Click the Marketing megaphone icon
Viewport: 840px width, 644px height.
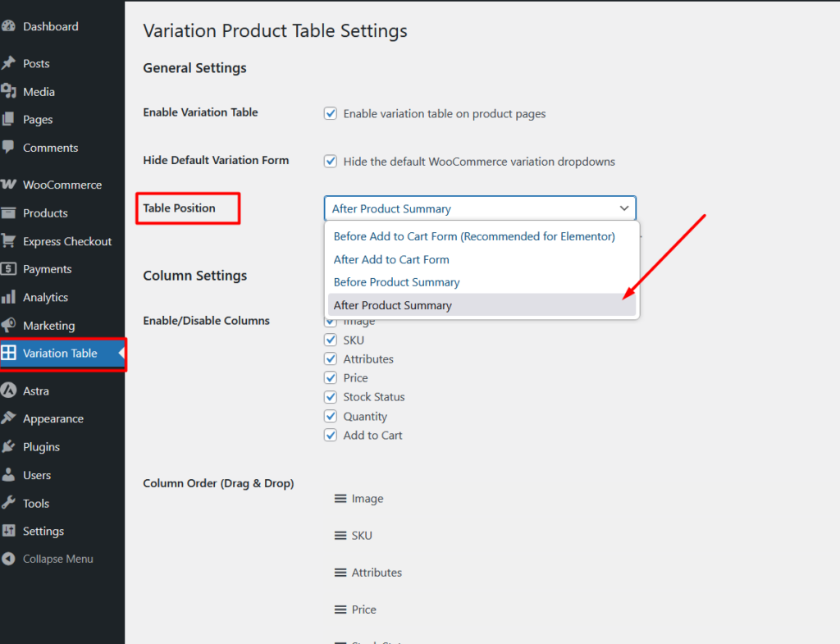[x=8, y=326]
